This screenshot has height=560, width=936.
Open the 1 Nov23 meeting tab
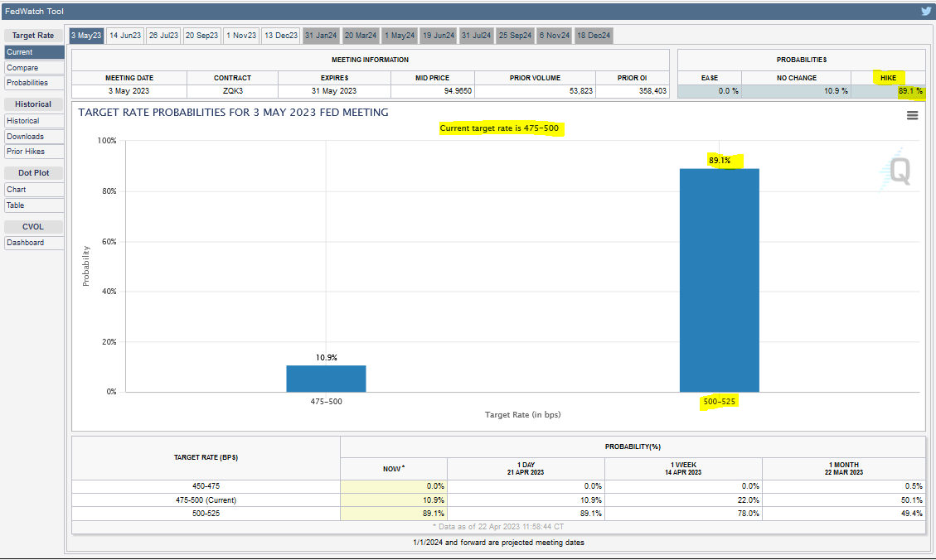coord(241,35)
